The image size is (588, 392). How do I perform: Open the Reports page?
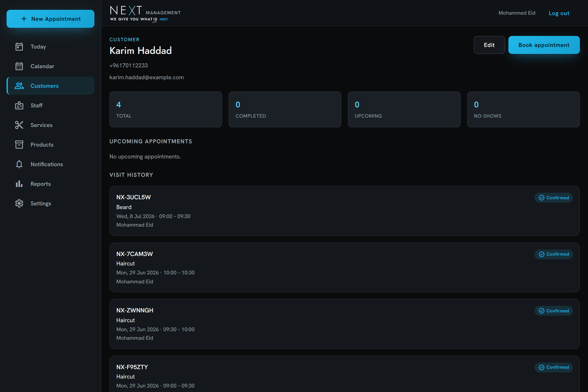tap(51, 184)
